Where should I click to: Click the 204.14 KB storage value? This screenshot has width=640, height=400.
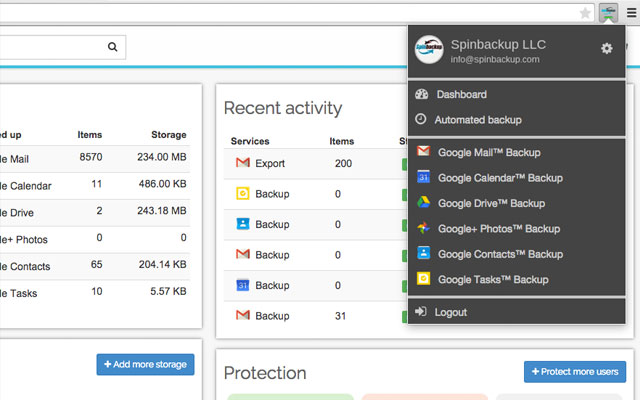click(x=162, y=264)
